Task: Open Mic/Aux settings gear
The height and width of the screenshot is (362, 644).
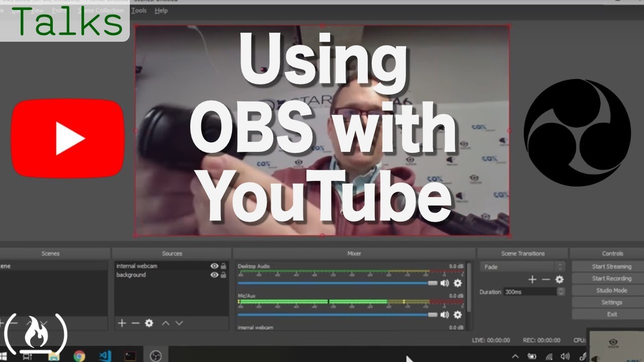Action: click(x=457, y=315)
